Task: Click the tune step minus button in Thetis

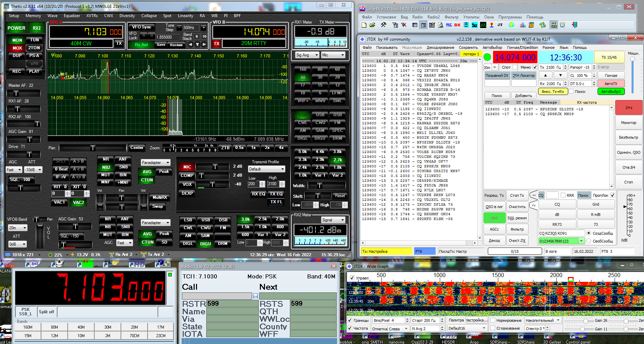Action: [x=179, y=27]
